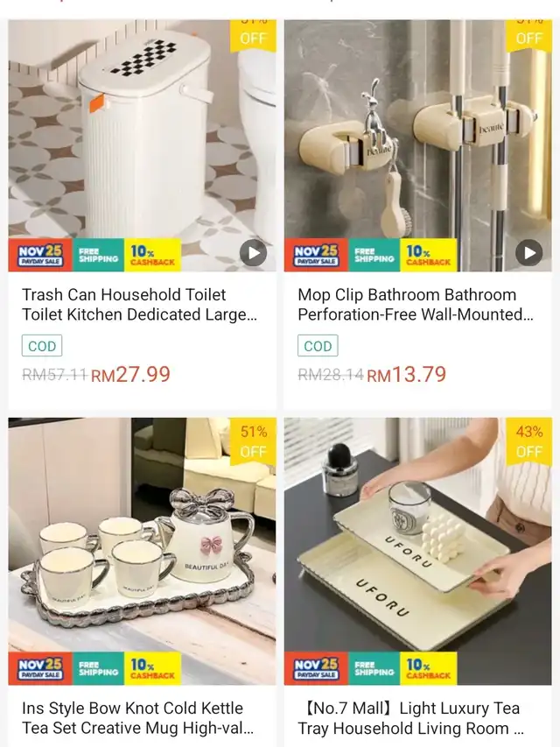Tap the 51% OFF tag on tea set
The image size is (560, 747).
pyautogui.click(x=254, y=441)
